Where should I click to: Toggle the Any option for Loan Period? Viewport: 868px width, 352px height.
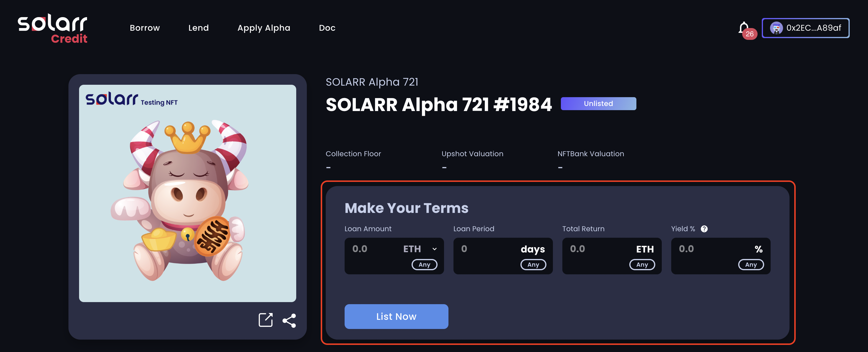[533, 265]
